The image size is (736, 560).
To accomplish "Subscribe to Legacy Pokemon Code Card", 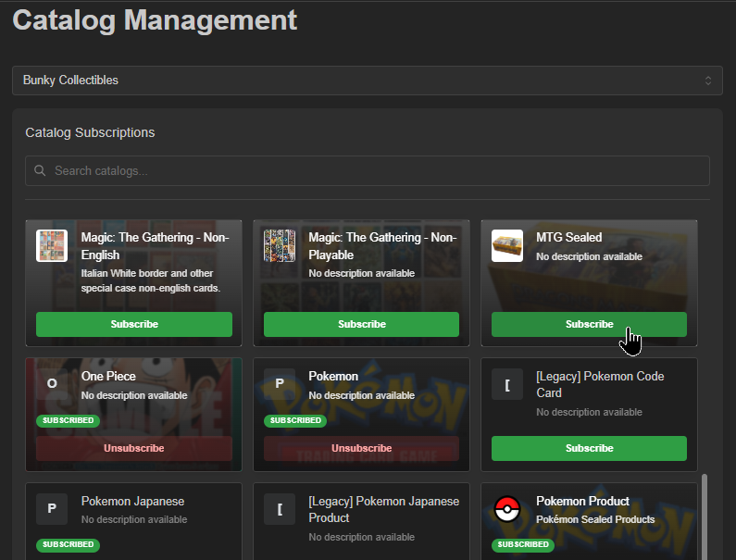I will tap(589, 448).
